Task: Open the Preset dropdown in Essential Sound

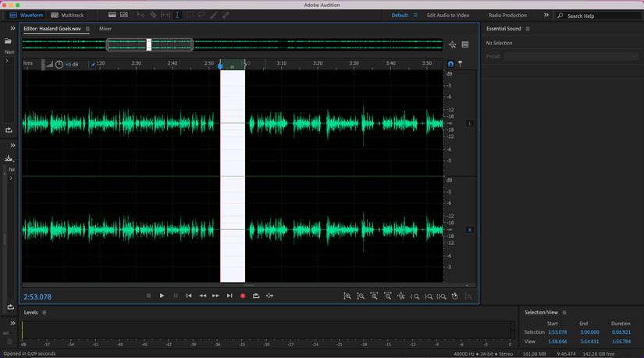Action: pyautogui.click(x=571, y=56)
